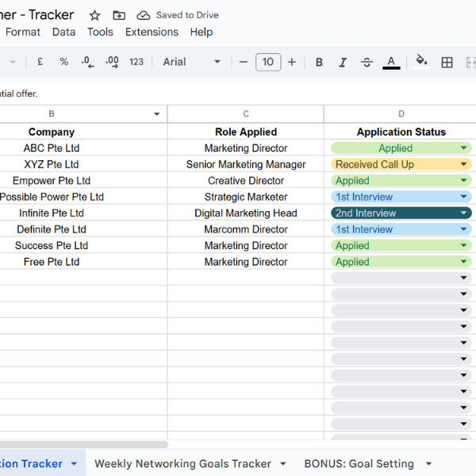Format as currency with pound icon
Image resolution: width=476 pixels, height=476 pixels.
(40, 62)
